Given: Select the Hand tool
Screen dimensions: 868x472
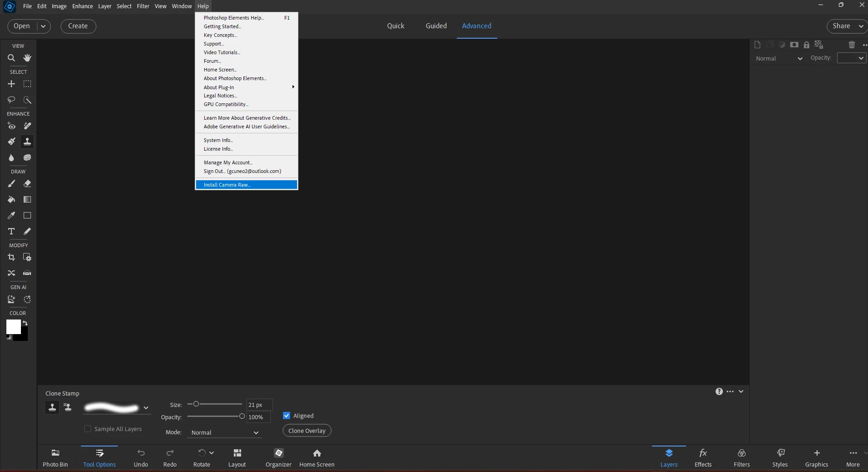Looking at the screenshot, I should (x=27, y=58).
